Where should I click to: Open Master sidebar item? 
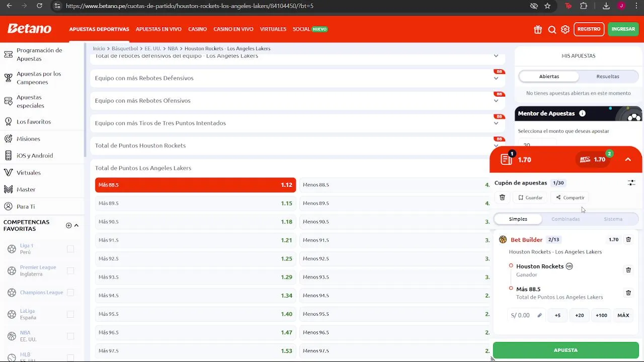click(26, 190)
